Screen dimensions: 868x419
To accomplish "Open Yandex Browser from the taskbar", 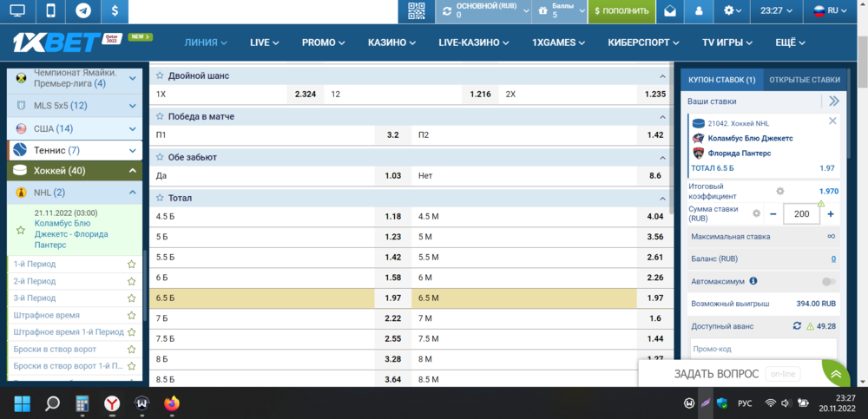I will coord(112,404).
